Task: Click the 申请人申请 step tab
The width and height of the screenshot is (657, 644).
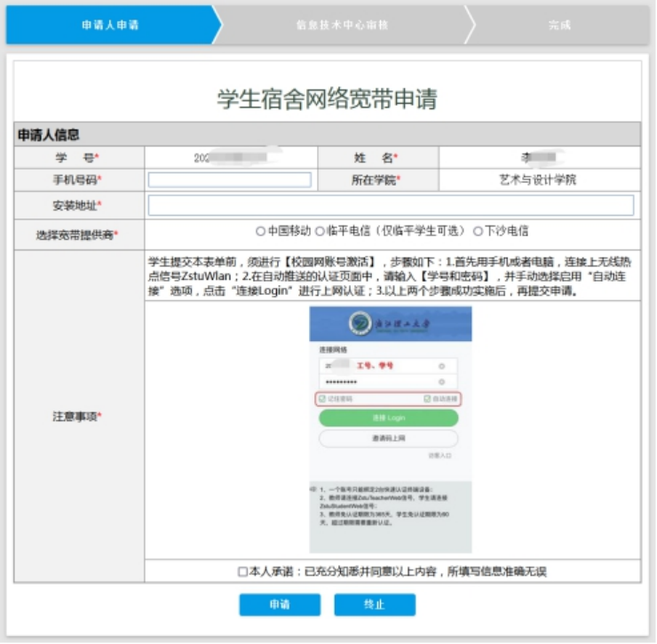Action: (109, 25)
